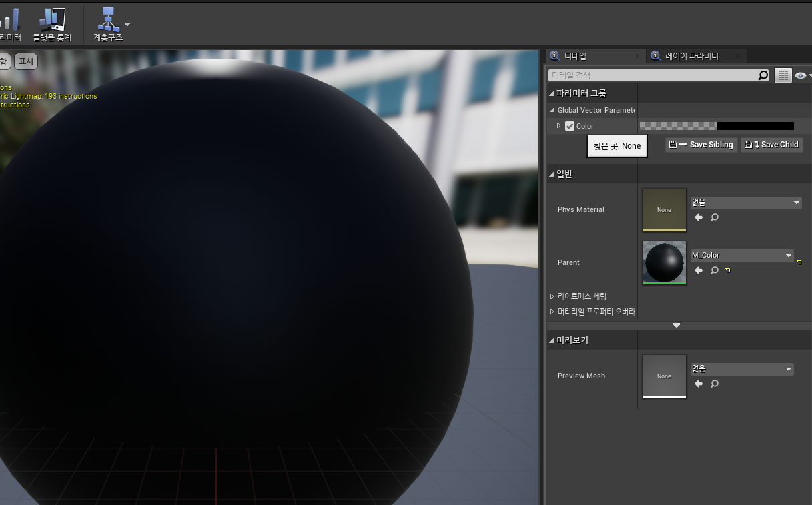Screen dimensions: 812x505
Task: Browse to the Preview Mesh asset with the magnifier
Action: coord(714,384)
